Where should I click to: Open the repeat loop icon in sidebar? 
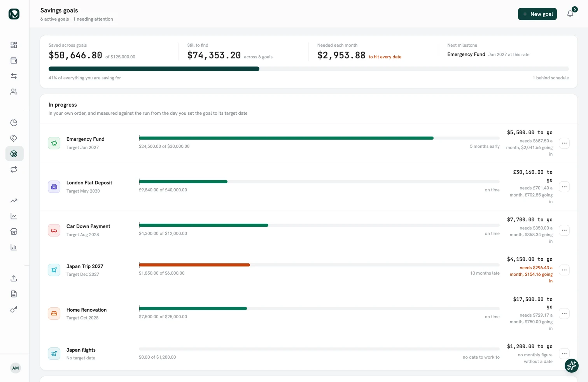tap(14, 170)
